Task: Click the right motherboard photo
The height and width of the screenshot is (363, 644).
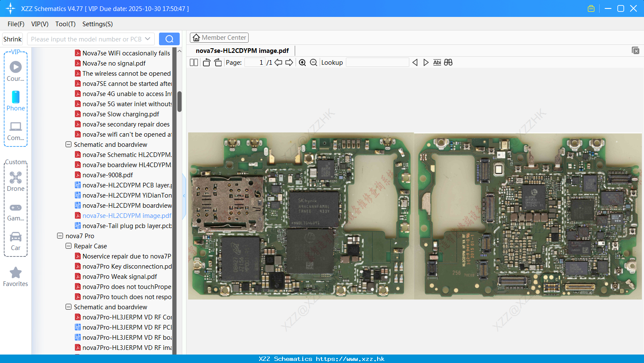Action: [x=529, y=216]
